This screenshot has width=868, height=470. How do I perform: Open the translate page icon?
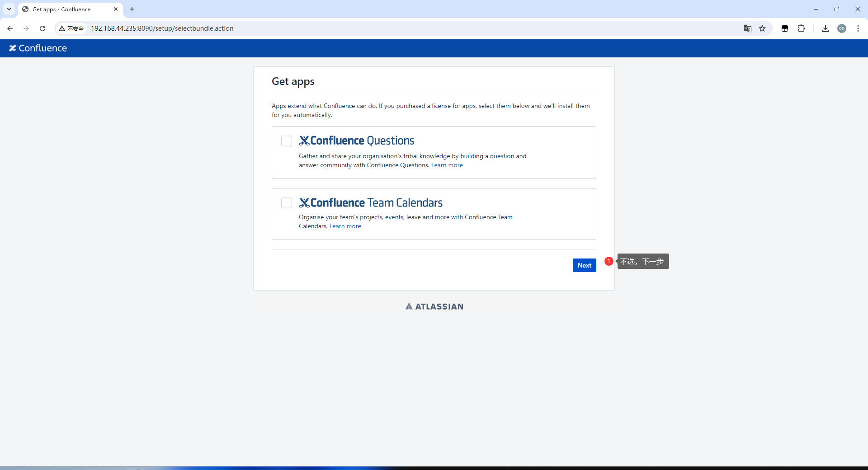point(748,28)
